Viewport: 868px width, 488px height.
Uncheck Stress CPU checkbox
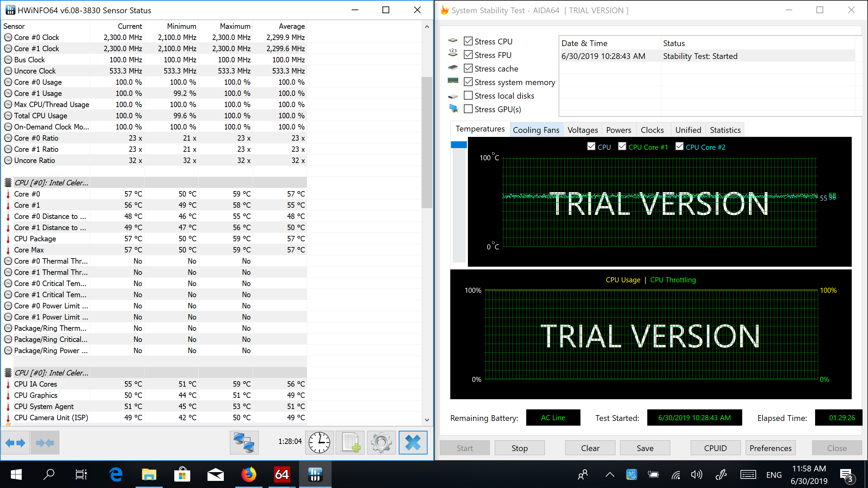tap(468, 41)
